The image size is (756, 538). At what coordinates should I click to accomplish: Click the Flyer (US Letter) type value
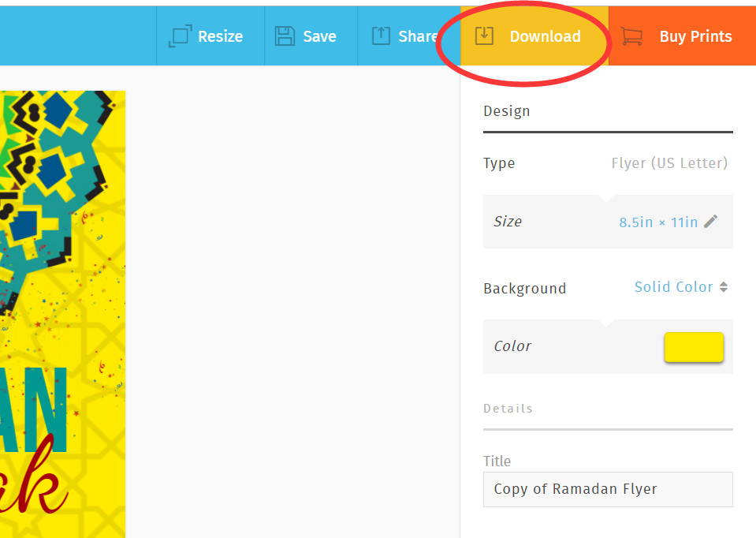(669, 163)
